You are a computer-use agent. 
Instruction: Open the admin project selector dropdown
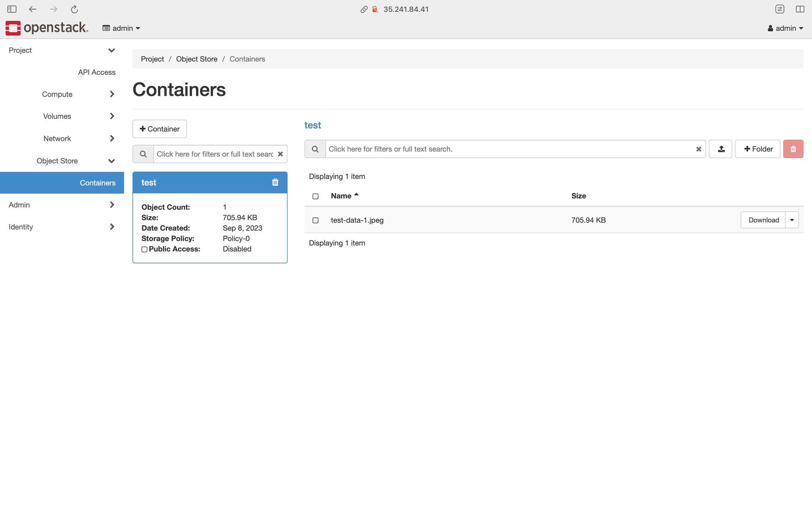click(x=121, y=28)
